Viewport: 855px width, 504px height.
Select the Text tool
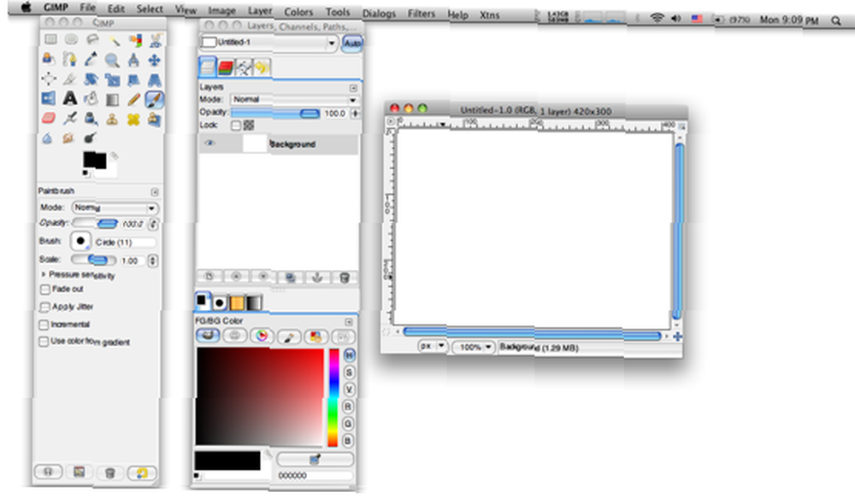pos(70,98)
